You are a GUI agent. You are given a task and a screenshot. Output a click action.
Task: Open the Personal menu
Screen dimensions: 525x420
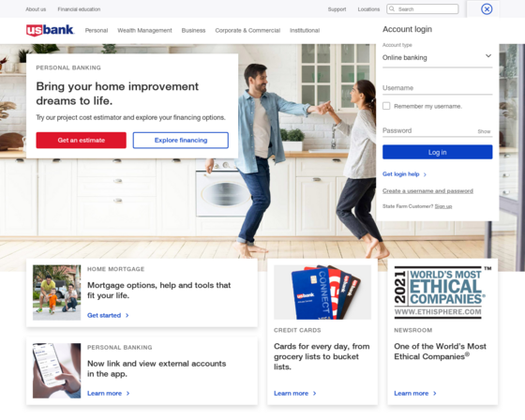[97, 31]
